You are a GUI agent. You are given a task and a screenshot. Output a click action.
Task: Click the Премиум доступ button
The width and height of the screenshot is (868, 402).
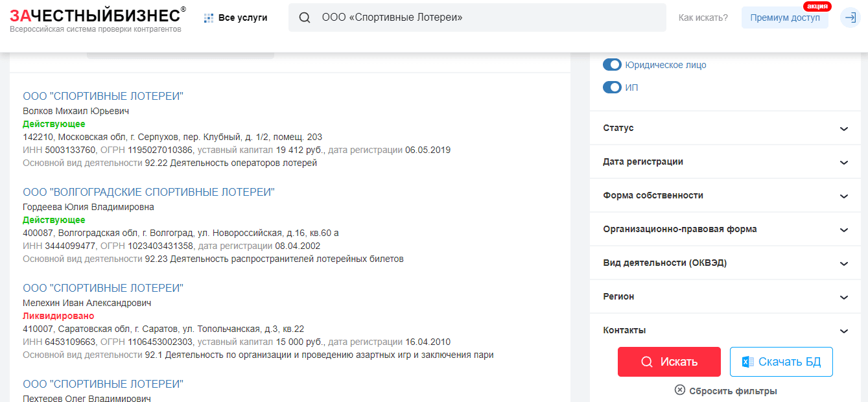point(784,18)
